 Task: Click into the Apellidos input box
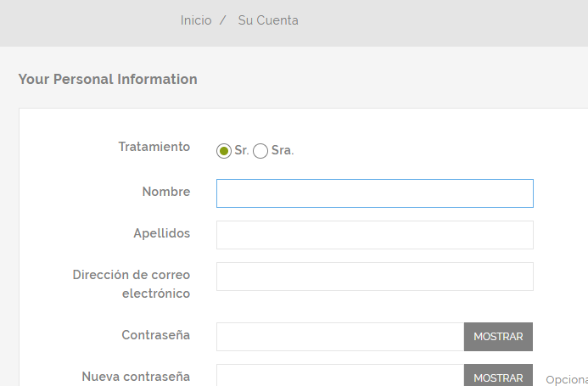click(374, 235)
